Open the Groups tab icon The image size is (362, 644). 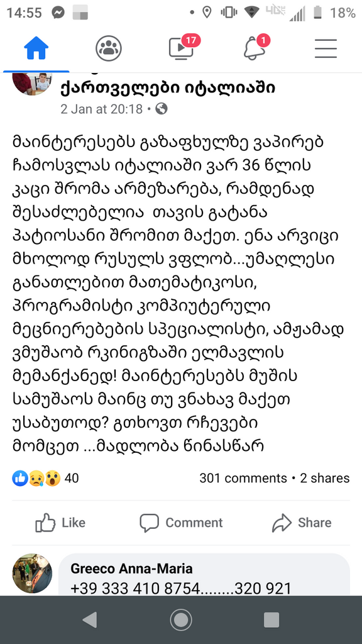coord(109,48)
